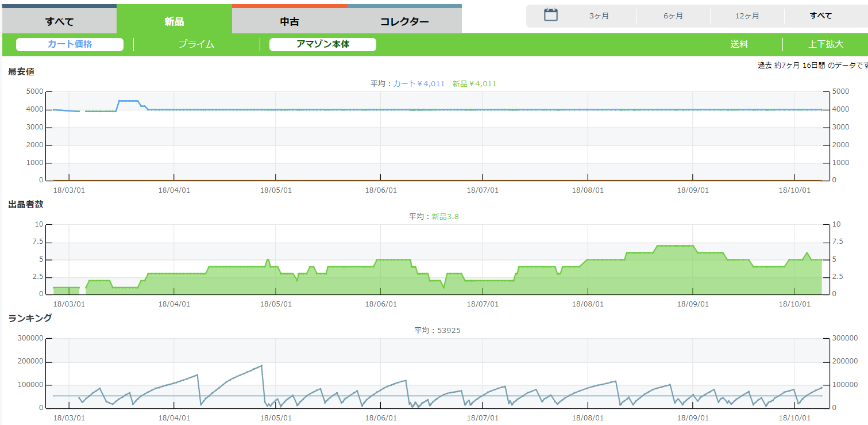This screenshot has height=425, width=868.
Task: Open the 中古 tab
Action: point(289,22)
